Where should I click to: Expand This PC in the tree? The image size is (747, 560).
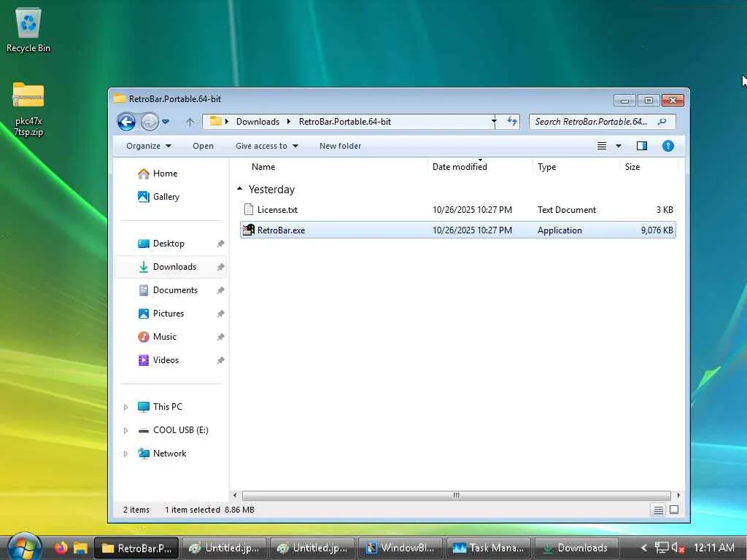tap(125, 407)
